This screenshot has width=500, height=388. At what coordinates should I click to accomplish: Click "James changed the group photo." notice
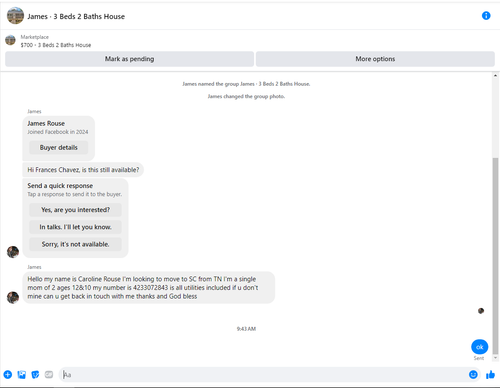coord(246,96)
